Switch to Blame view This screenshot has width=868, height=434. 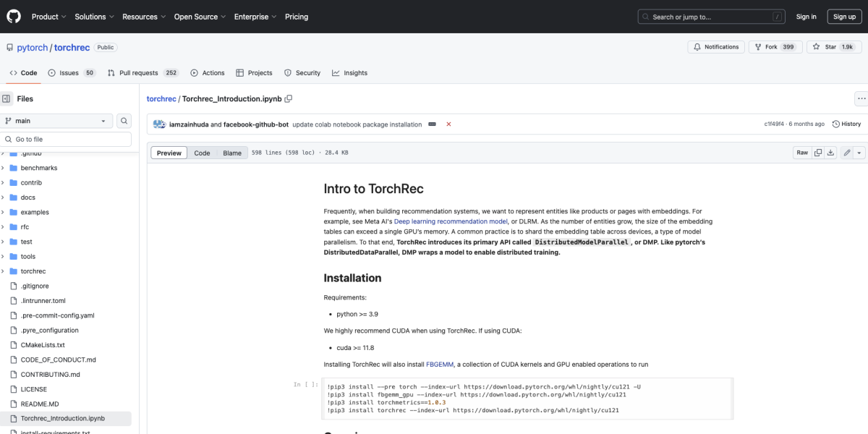tap(232, 153)
